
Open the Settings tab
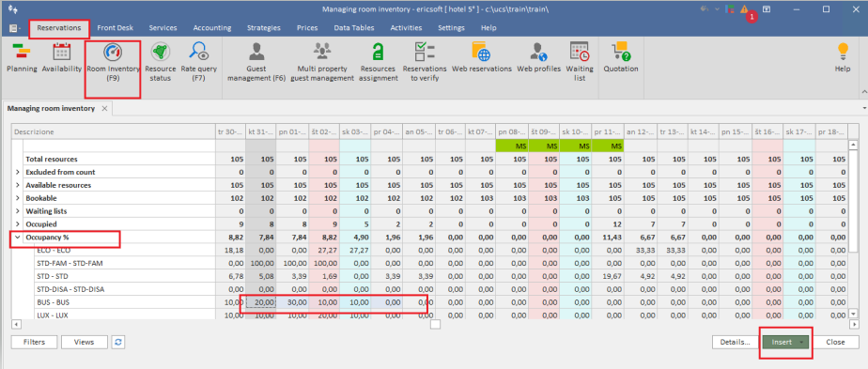click(451, 27)
